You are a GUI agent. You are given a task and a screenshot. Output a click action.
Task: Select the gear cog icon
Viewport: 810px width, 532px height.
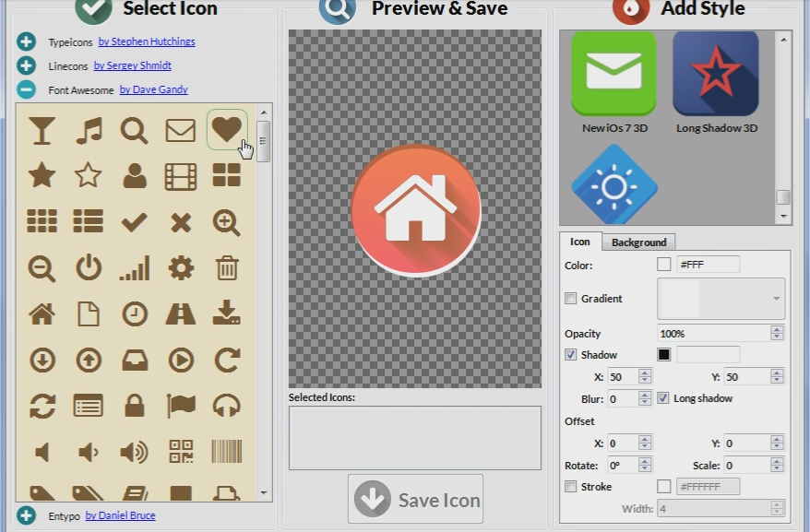pos(181,268)
